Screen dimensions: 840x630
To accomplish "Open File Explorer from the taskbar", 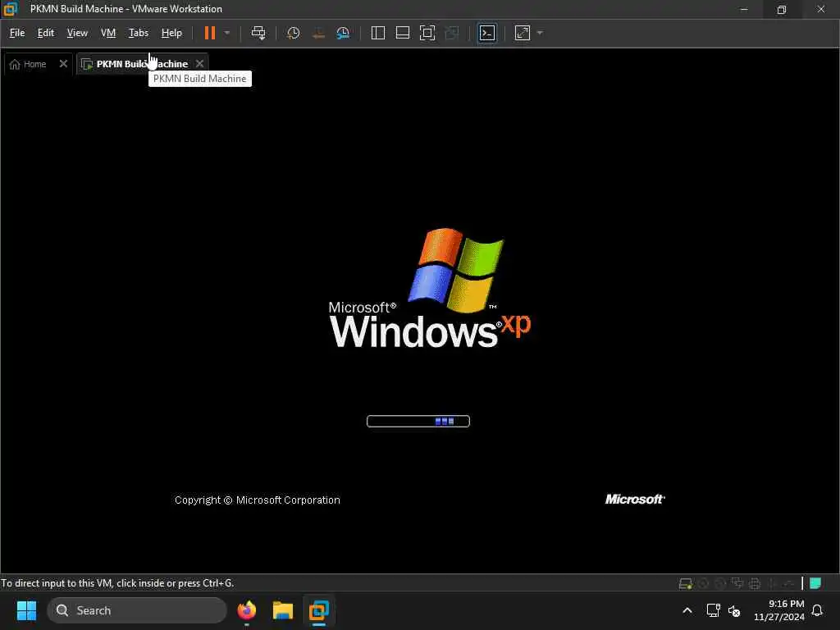I will coord(283,610).
